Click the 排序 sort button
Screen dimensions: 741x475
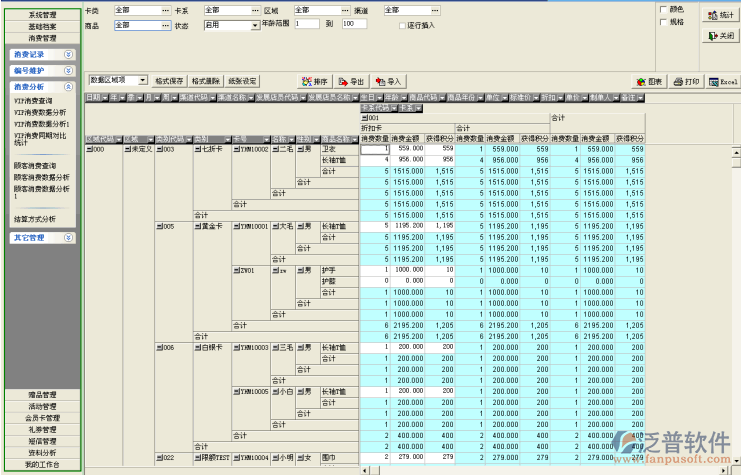315,81
